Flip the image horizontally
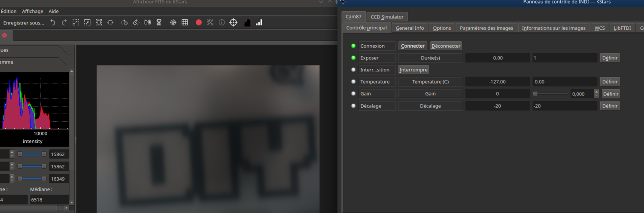 point(147,22)
